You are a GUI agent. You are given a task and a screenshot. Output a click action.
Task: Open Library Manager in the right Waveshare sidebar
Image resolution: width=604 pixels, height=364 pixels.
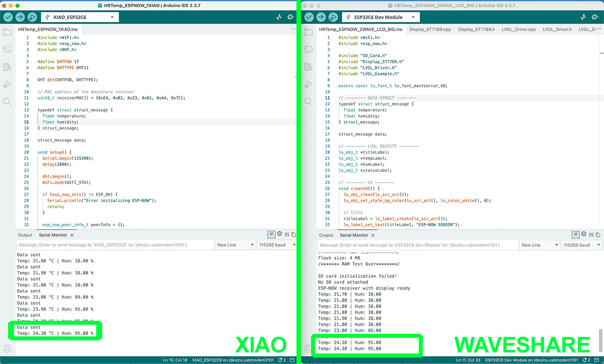pyautogui.click(x=308, y=66)
